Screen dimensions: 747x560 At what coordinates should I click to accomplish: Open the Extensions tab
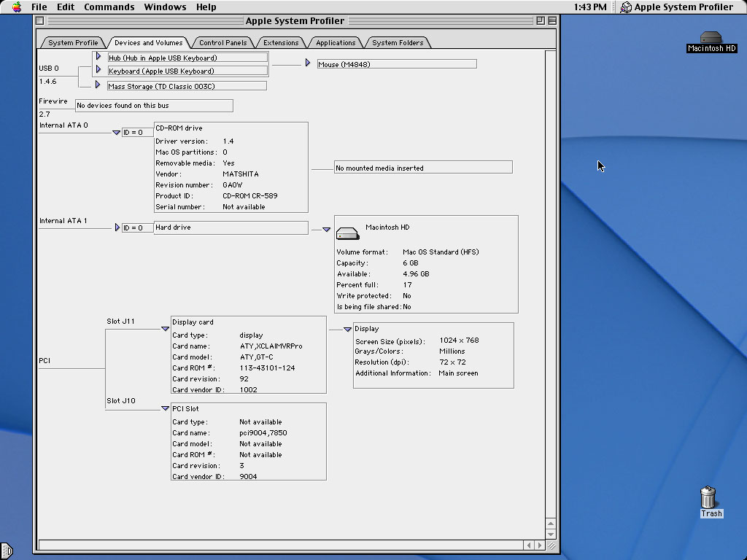(281, 42)
